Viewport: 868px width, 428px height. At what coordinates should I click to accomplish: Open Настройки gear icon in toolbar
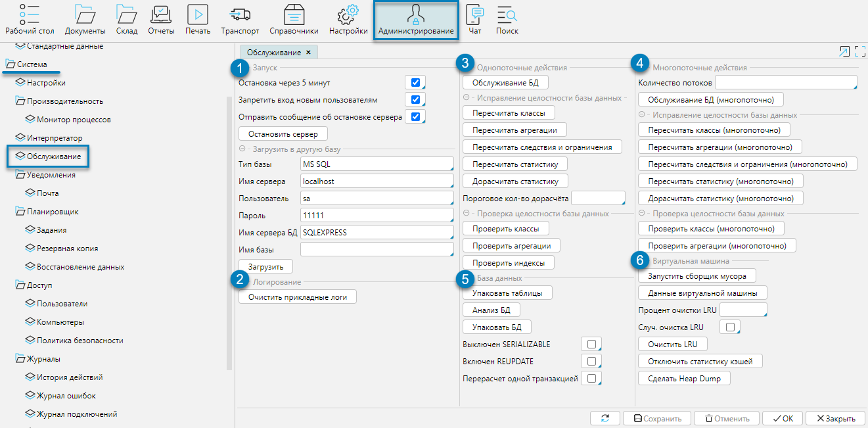[x=348, y=14]
